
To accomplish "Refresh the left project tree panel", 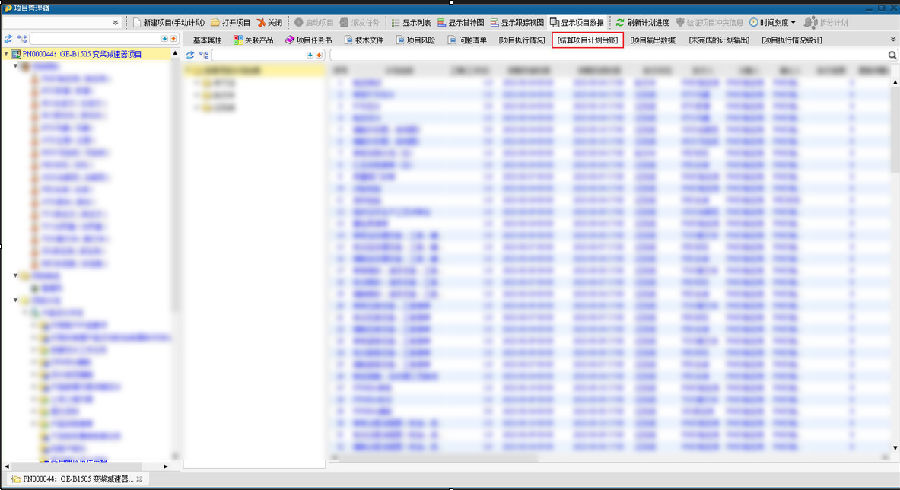I will point(8,39).
